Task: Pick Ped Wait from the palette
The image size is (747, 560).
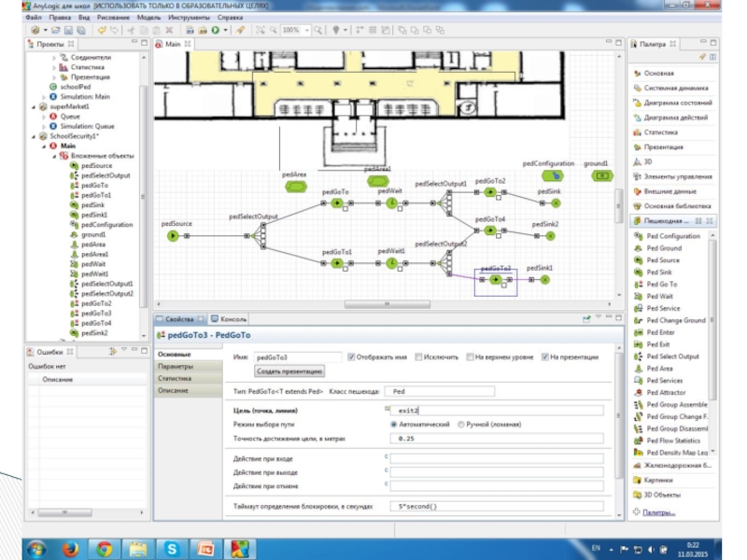Action: [x=659, y=296]
